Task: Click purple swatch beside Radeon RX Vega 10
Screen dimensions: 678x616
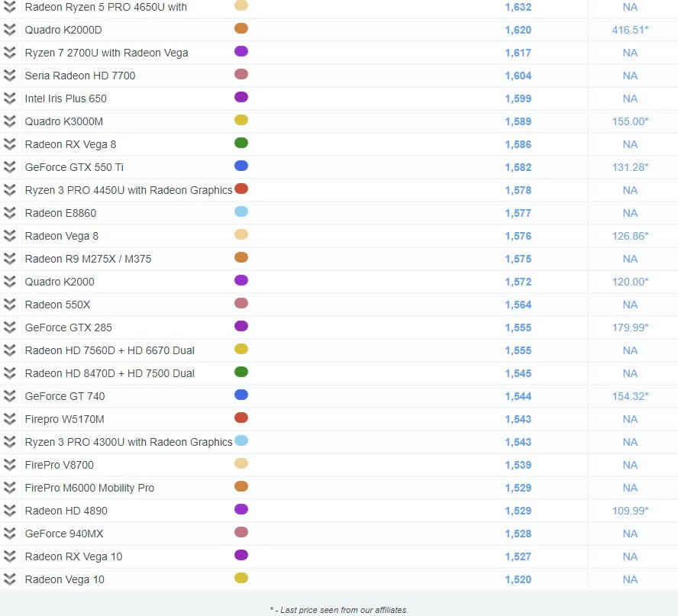Action: (x=241, y=556)
